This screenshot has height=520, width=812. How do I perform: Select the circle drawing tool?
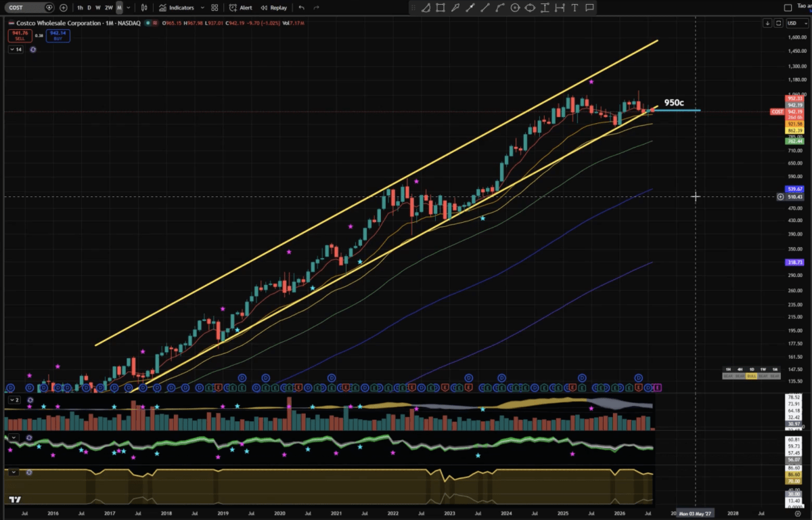click(x=515, y=7)
